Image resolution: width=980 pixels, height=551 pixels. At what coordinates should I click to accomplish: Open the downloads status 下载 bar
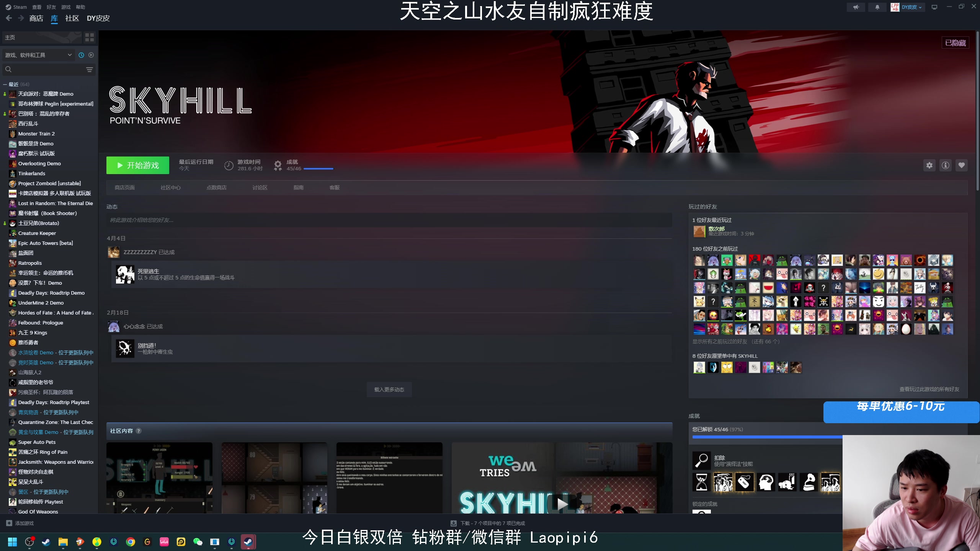(488, 523)
